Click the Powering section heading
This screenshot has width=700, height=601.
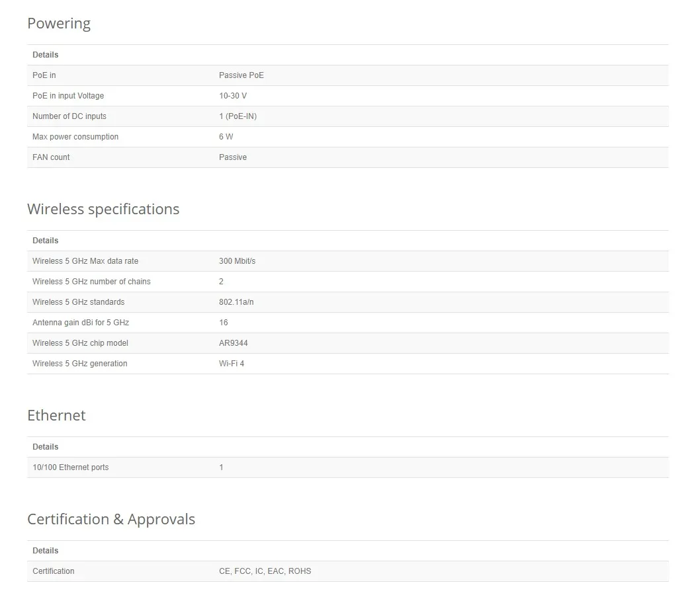[x=59, y=24]
